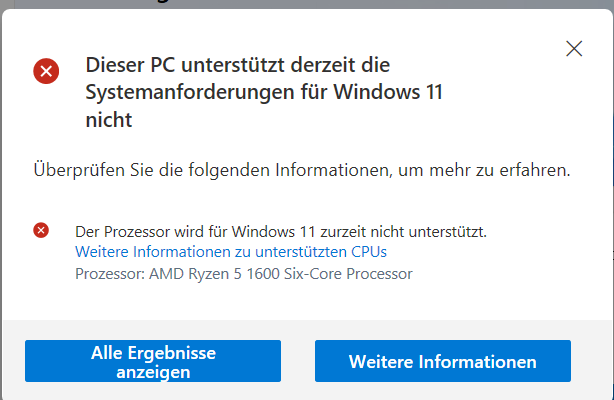Viewport: 614px width, 400px height.
Task: Close the Windows 11 compatibility dialog
Action: coord(574,49)
